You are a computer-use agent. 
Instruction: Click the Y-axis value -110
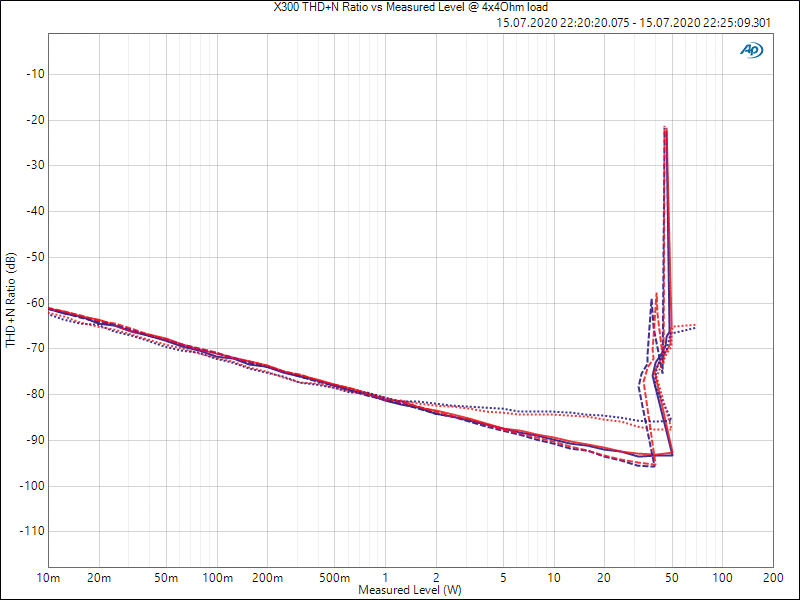(x=32, y=531)
